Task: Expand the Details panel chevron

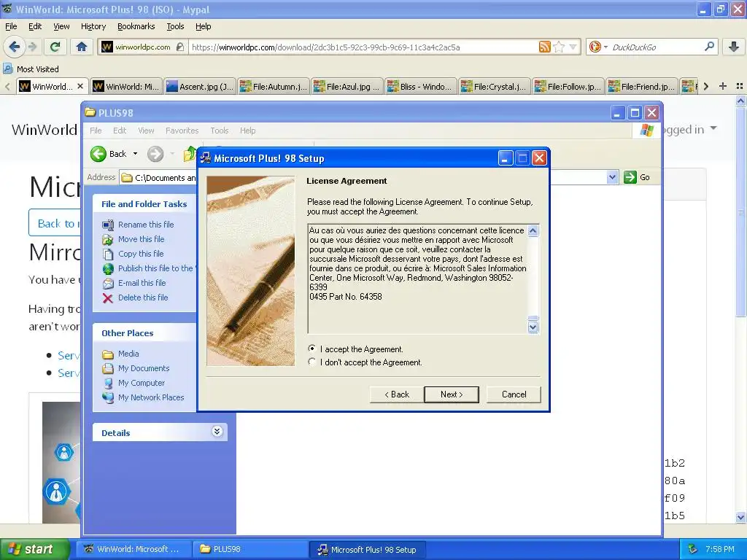Action: click(217, 432)
